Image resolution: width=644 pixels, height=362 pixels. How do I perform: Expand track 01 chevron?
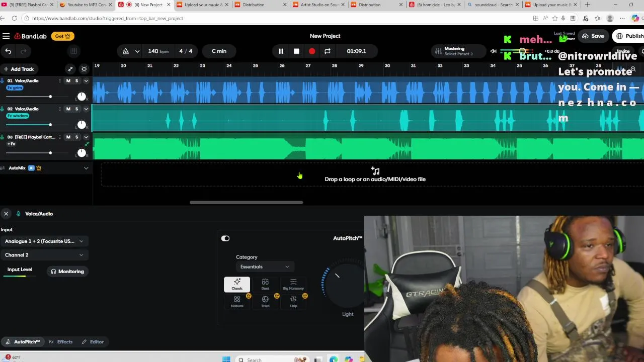86,81
